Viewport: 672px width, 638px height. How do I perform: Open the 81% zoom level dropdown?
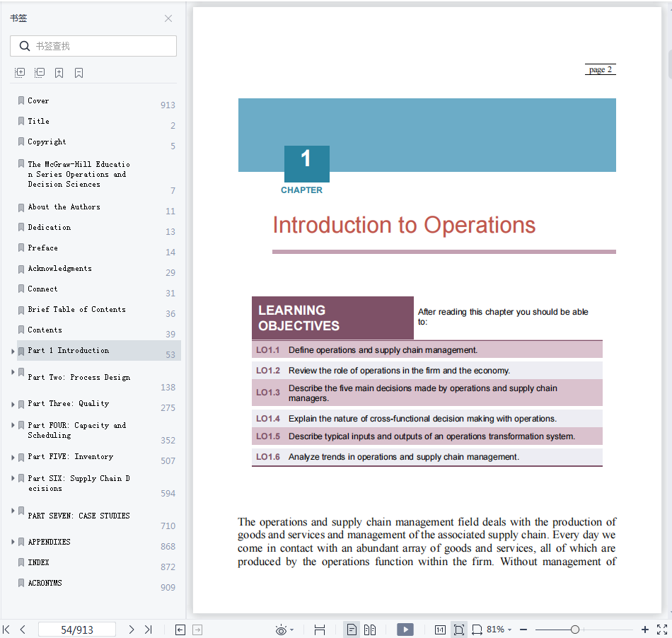pos(499,630)
